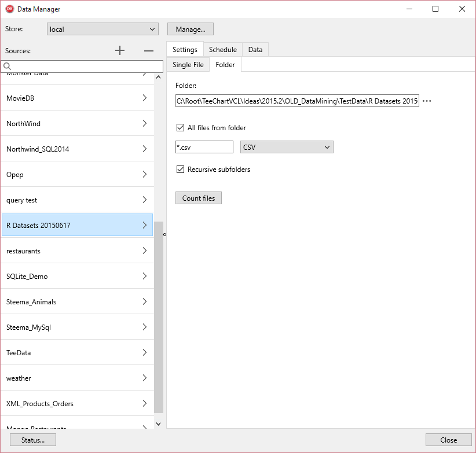Click the Count files button
This screenshot has height=453, width=476.
tap(199, 198)
